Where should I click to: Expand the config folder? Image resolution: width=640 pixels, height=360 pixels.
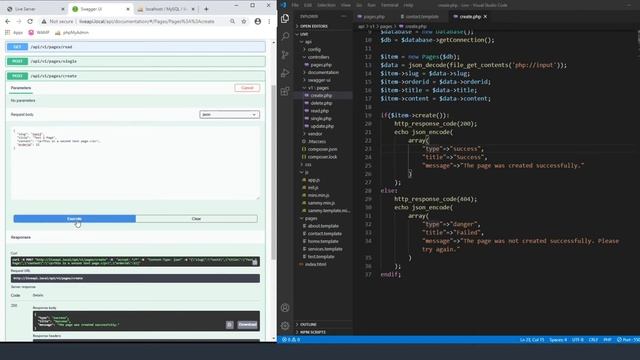314,49
